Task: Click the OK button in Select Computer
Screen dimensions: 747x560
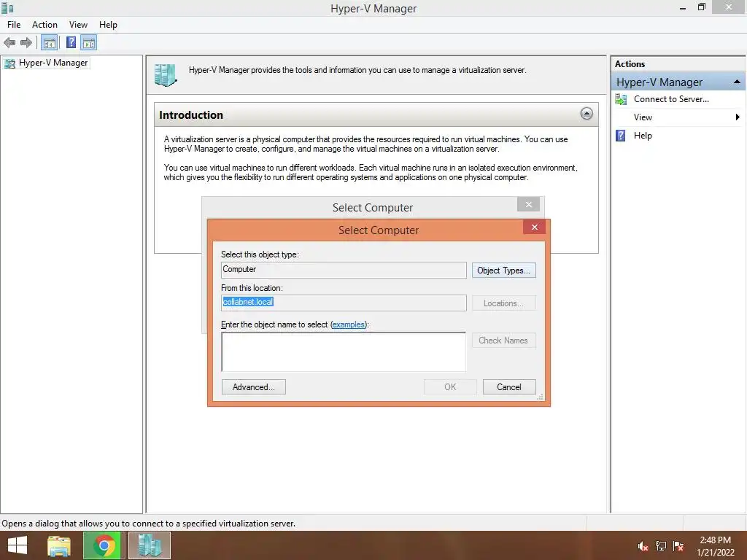Action: (x=450, y=387)
